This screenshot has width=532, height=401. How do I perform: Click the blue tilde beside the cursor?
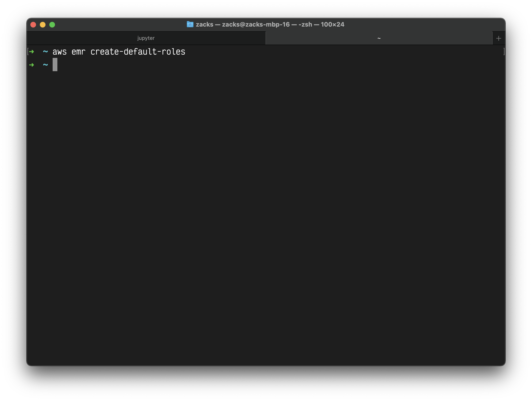point(45,65)
